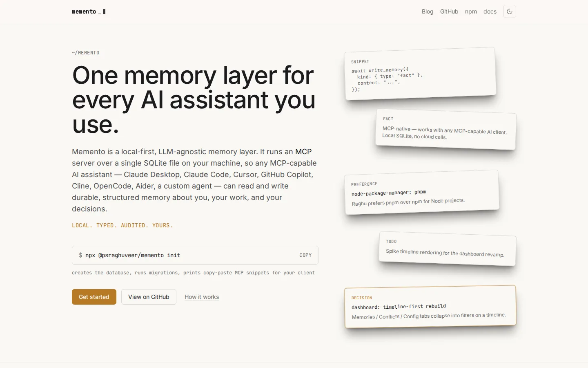Click the SNIPPET write_memory card
This screenshot has height=368, width=588.
coord(420,74)
